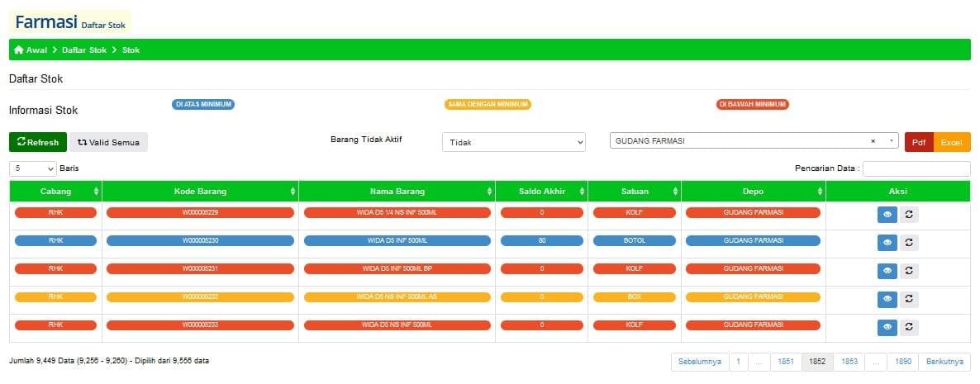Click the sync icon for W000005232 row

tap(909, 299)
